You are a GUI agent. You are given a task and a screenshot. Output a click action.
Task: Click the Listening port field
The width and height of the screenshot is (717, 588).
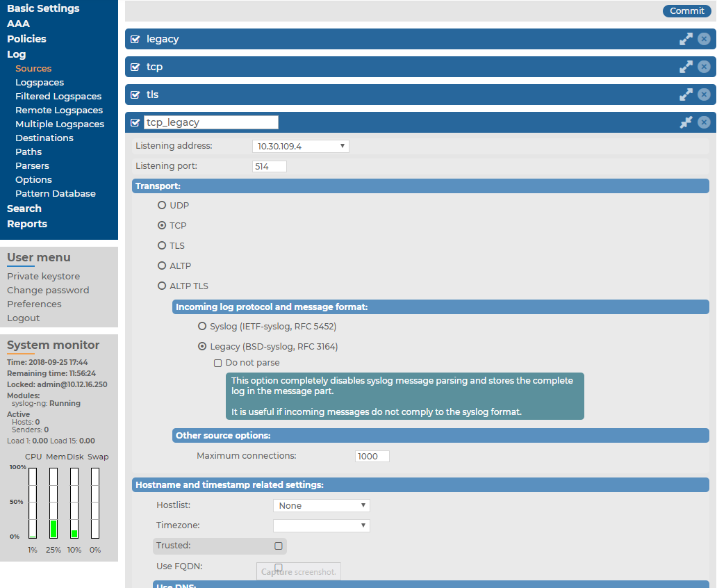point(270,167)
